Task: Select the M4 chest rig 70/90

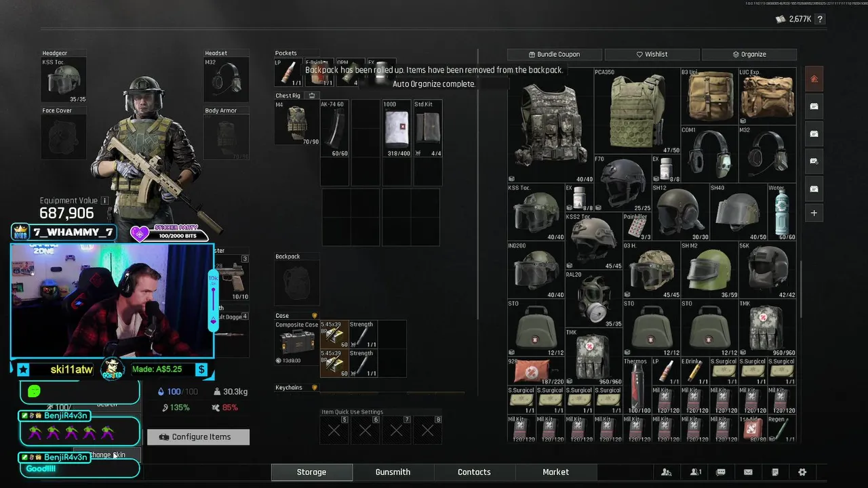Action: (297, 123)
